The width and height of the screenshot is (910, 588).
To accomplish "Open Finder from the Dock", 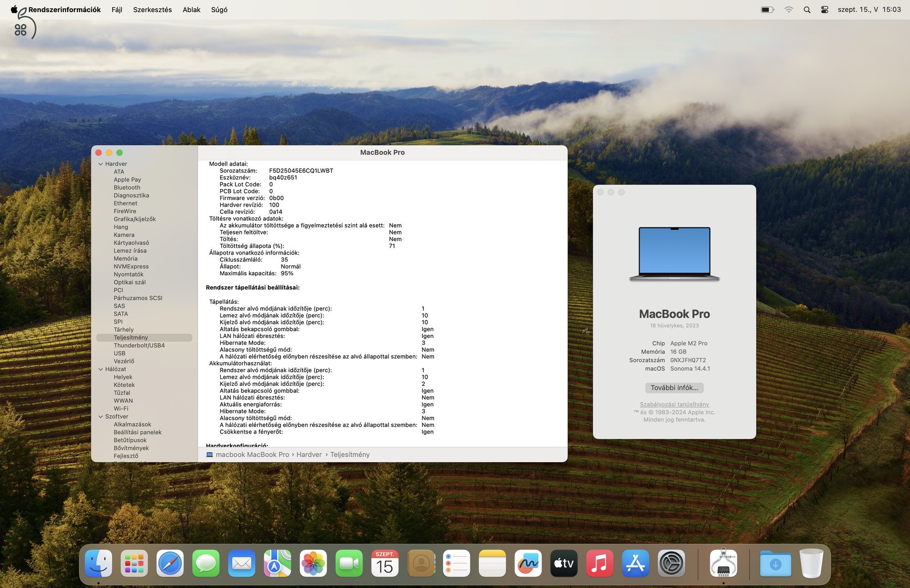I will coord(98,563).
